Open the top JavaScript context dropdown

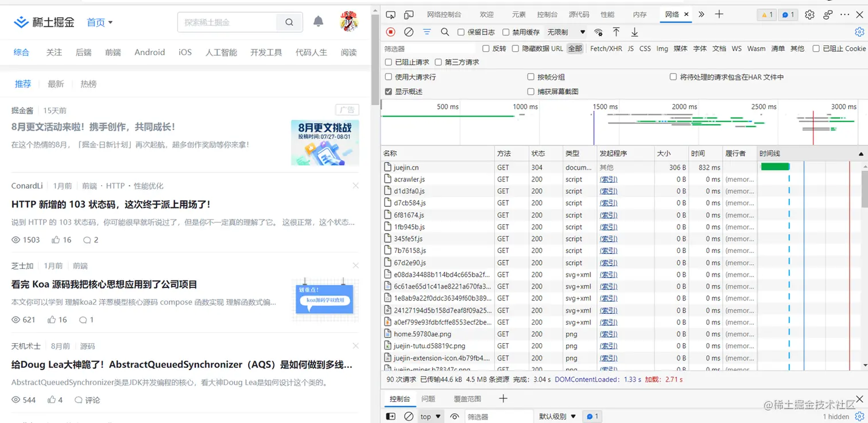click(431, 416)
